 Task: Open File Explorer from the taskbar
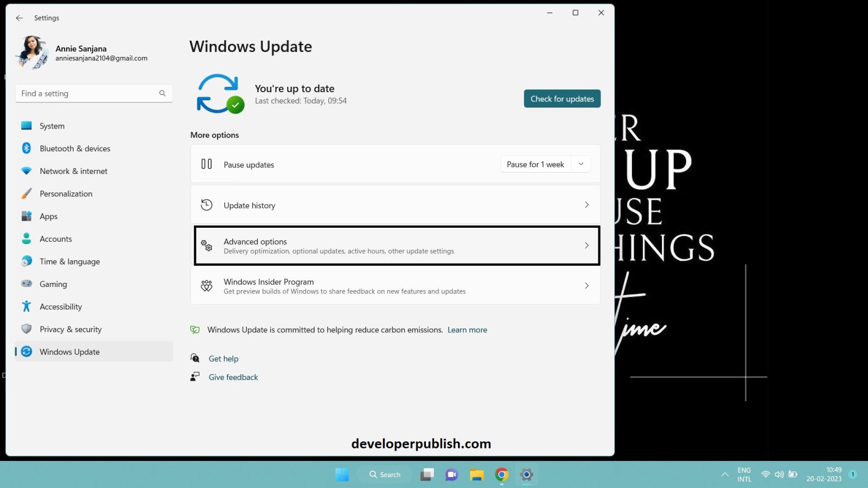[x=476, y=474]
